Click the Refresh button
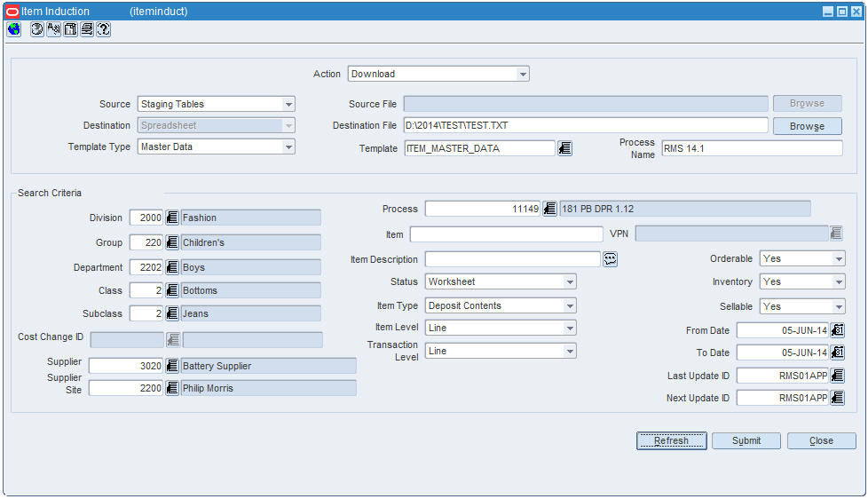This screenshot has width=868, height=499. pyautogui.click(x=672, y=441)
